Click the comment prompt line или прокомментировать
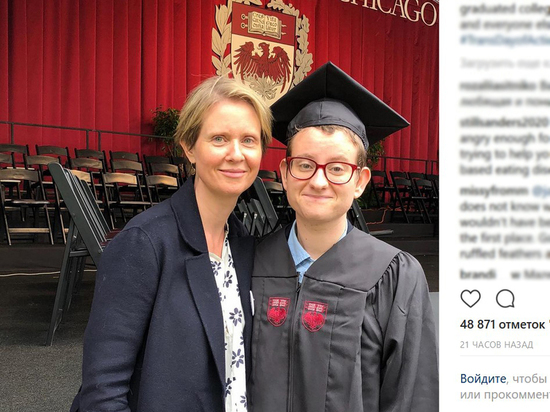This screenshot has height=412, width=550. pos(504,395)
